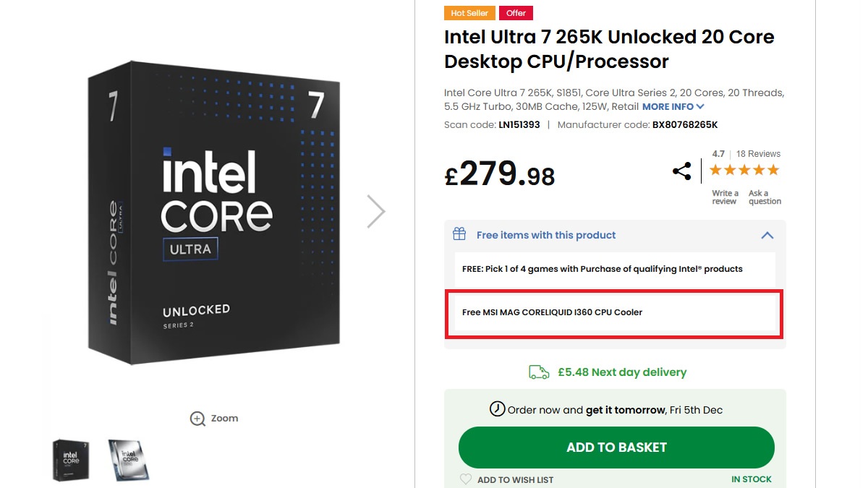The image size is (868, 488).
Task: Click the zoom magnifier icon under image
Action: point(197,419)
